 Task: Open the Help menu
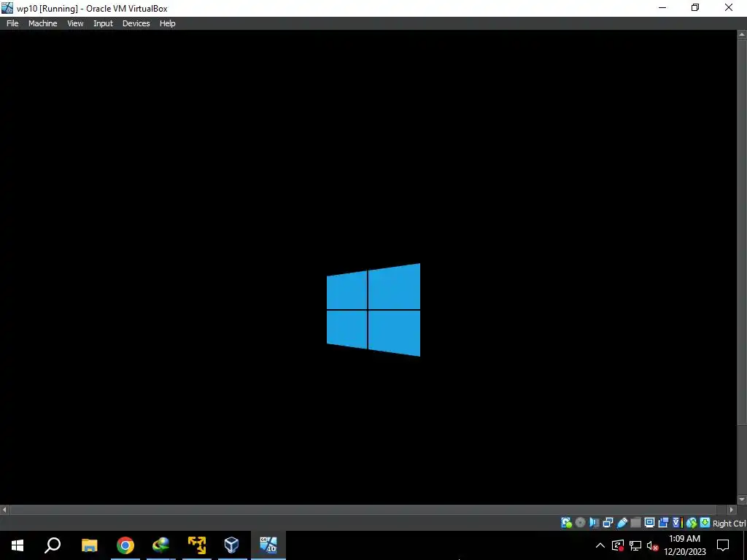(x=167, y=23)
